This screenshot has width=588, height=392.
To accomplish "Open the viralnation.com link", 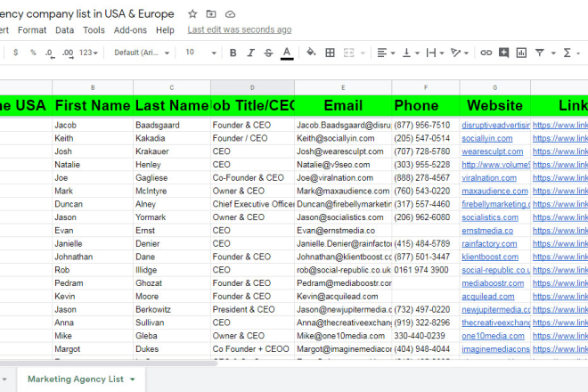I will pyautogui.click(x=489, y=178).
